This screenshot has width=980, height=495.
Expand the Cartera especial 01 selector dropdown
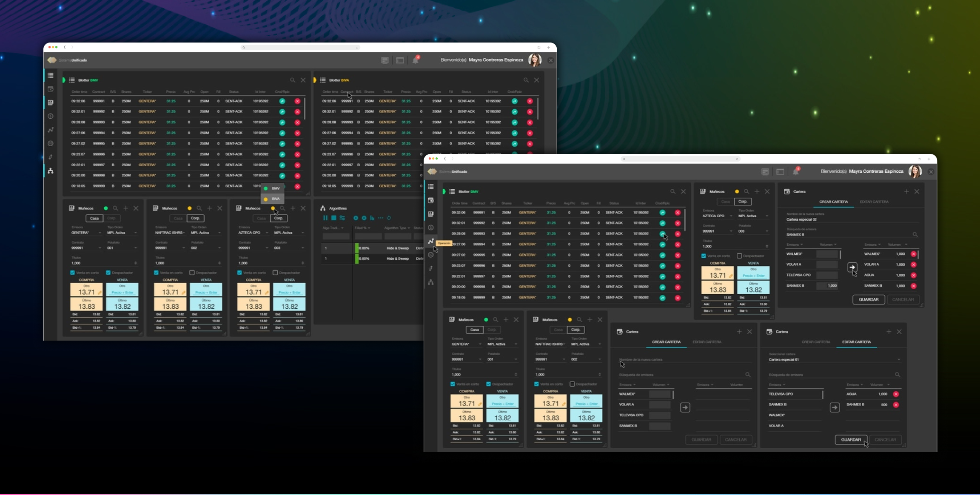click(898, 360)
